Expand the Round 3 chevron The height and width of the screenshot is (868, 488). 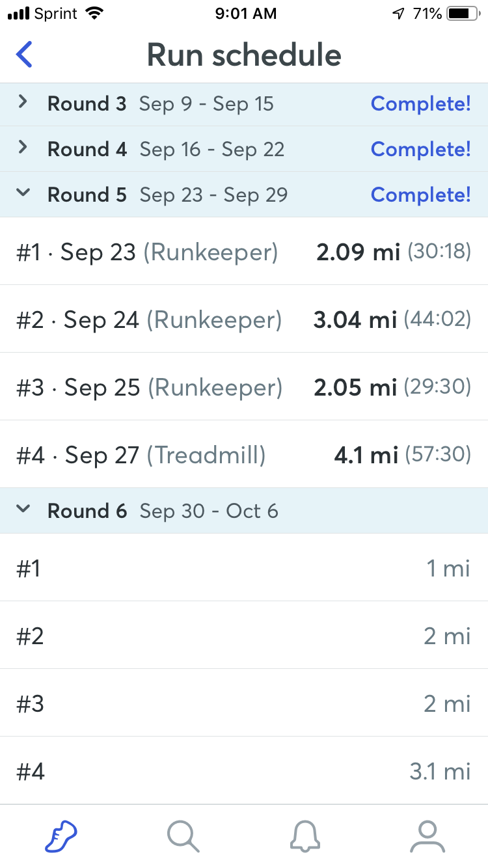tap(23, 102)
